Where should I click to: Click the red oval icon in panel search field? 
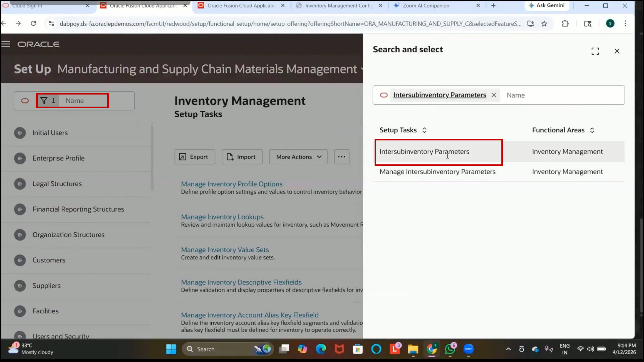point(384,95)
